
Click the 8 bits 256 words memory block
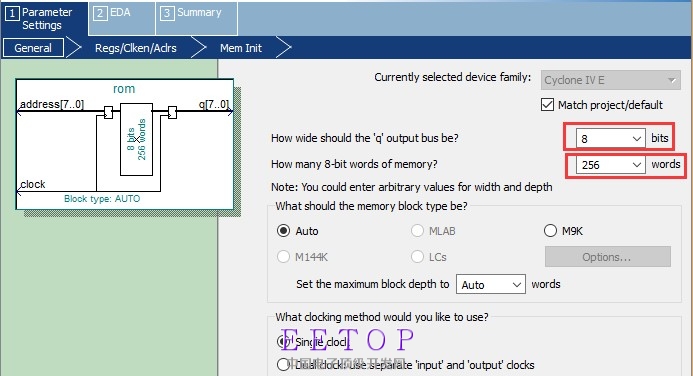coord(137,140)
